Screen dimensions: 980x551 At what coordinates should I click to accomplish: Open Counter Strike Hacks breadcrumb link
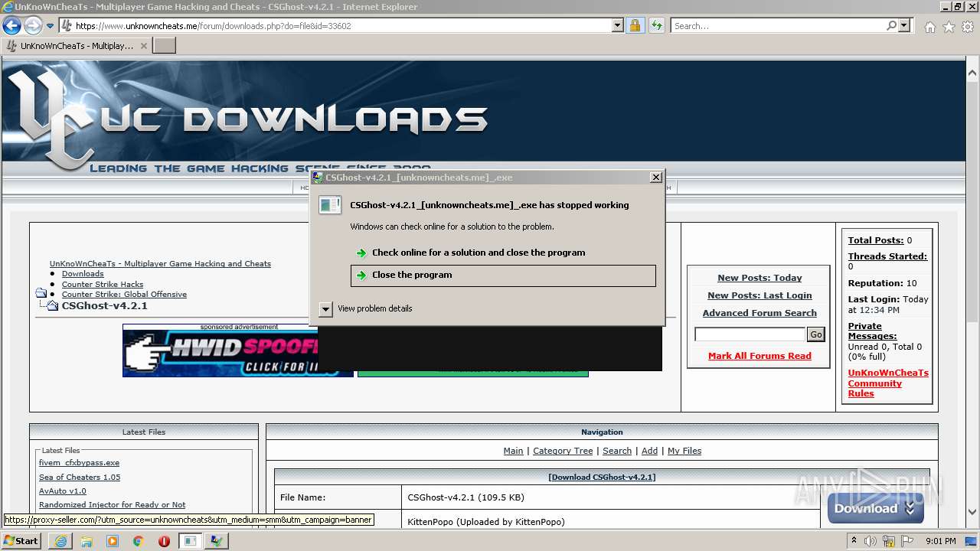(103, 285)
